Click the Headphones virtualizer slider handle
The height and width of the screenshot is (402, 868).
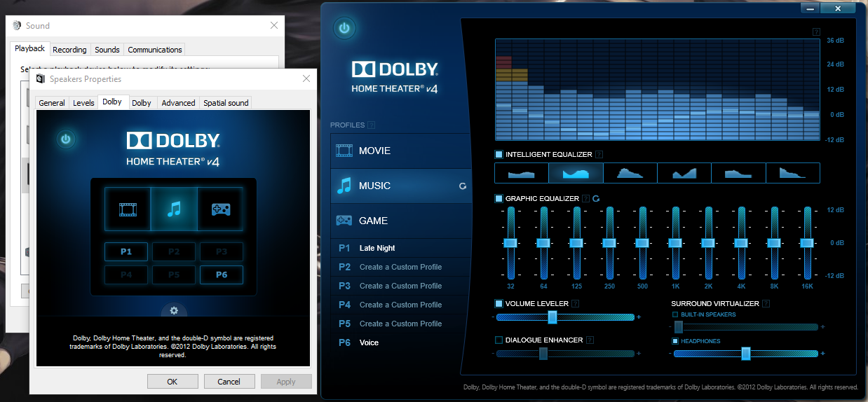746,354
